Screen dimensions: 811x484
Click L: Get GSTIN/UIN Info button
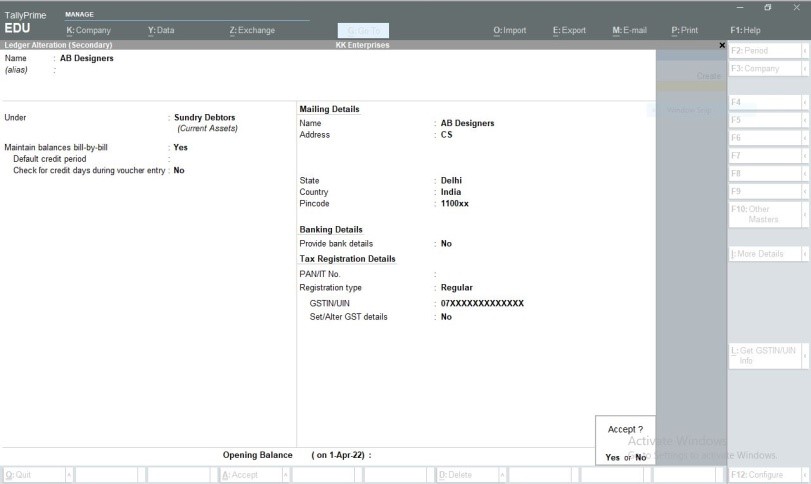click(765, 356)
